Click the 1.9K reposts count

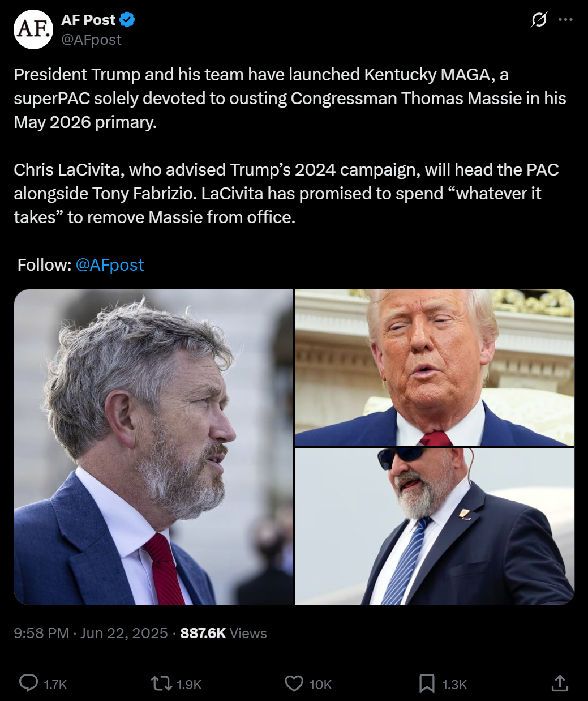pos(189,685)
